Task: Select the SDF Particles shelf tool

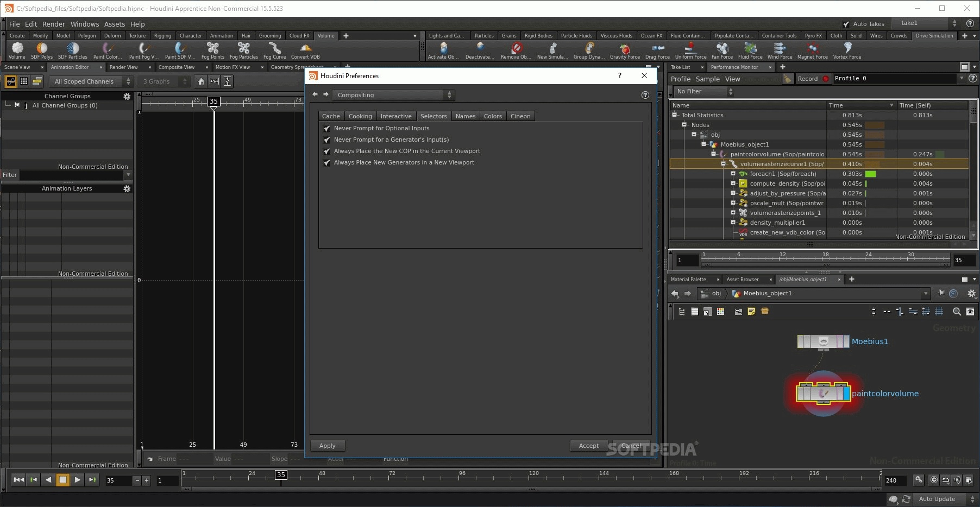Action: pyautogui.click(x=73, y=50)
